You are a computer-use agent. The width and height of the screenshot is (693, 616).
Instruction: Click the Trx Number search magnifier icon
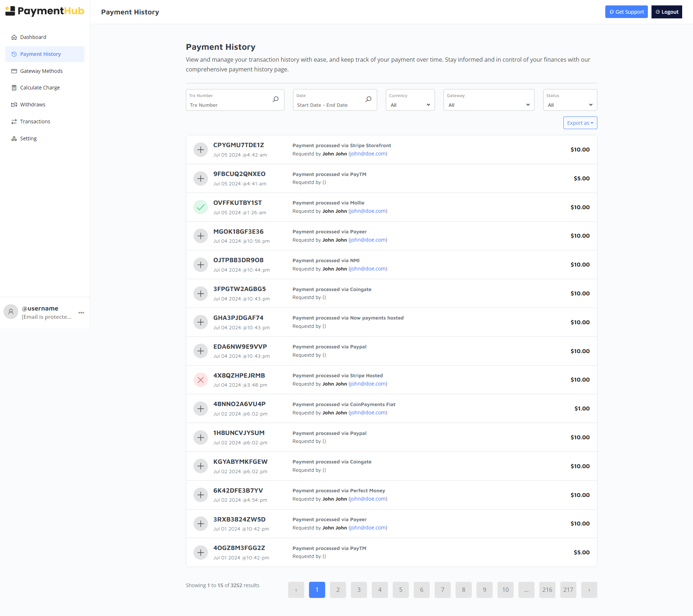pos(275,99)
